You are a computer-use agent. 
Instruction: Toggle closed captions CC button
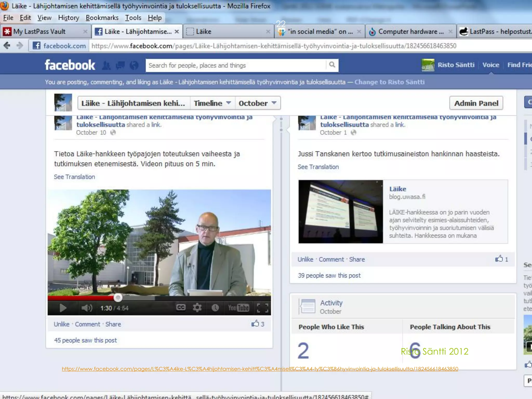(x=181, y=308)
